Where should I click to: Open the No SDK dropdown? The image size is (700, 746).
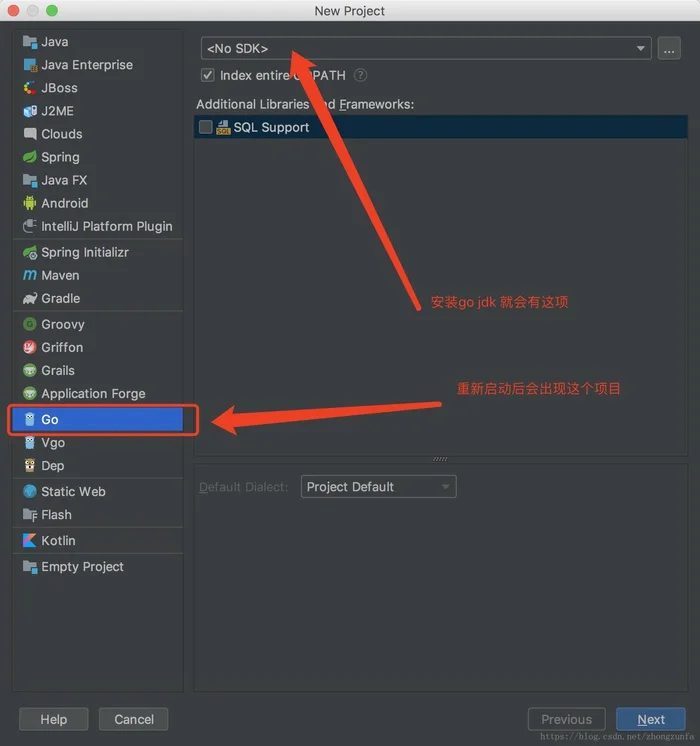pos(426,48)
